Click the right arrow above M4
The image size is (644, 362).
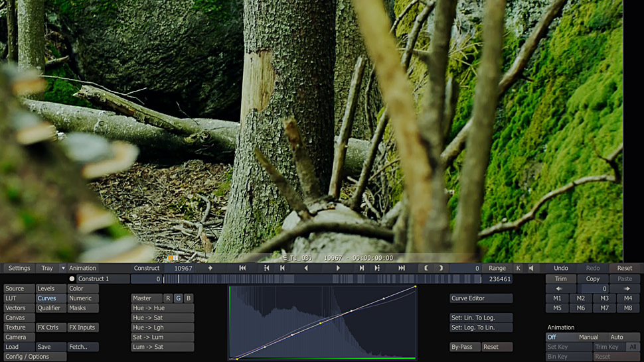(x=627, y=289)
